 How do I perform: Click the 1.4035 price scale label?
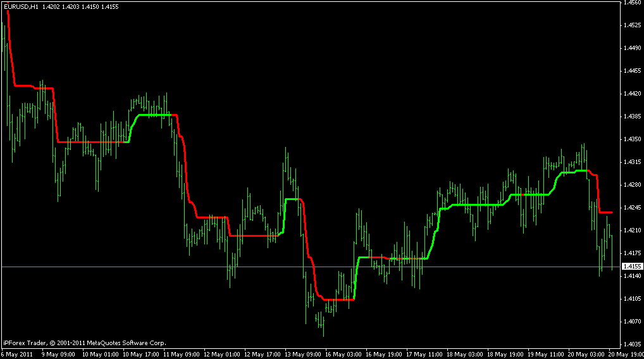coord(632,344)
